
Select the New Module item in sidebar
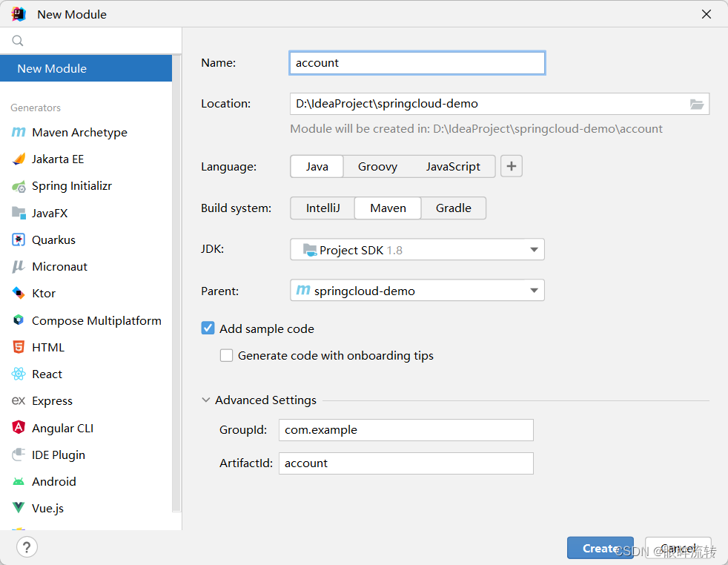(x=86, y=68)
